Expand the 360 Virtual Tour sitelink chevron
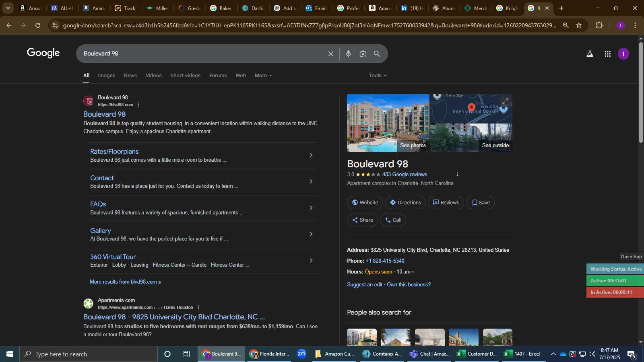This screenshot has width=644, height=362. pyautogui.click(x=311, y=260)
